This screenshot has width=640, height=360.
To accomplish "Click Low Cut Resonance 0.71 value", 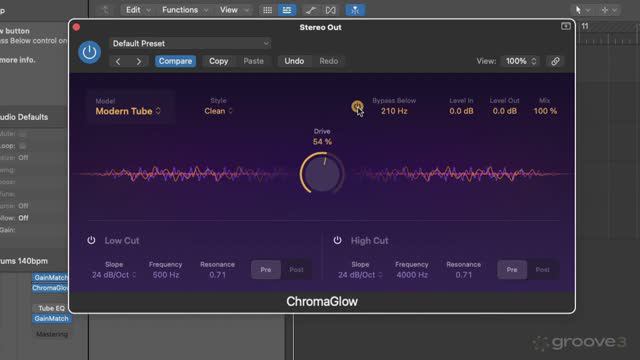I will (x=218, y=275).
